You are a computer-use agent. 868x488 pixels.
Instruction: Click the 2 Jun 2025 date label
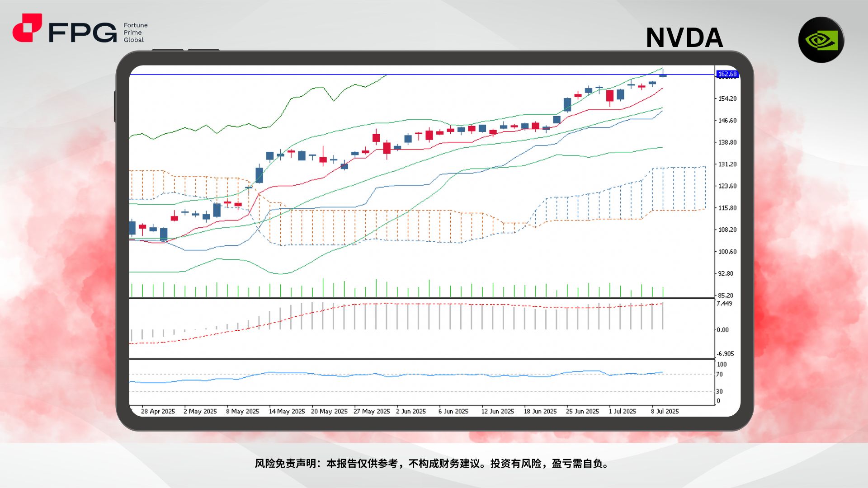(411, 412)
